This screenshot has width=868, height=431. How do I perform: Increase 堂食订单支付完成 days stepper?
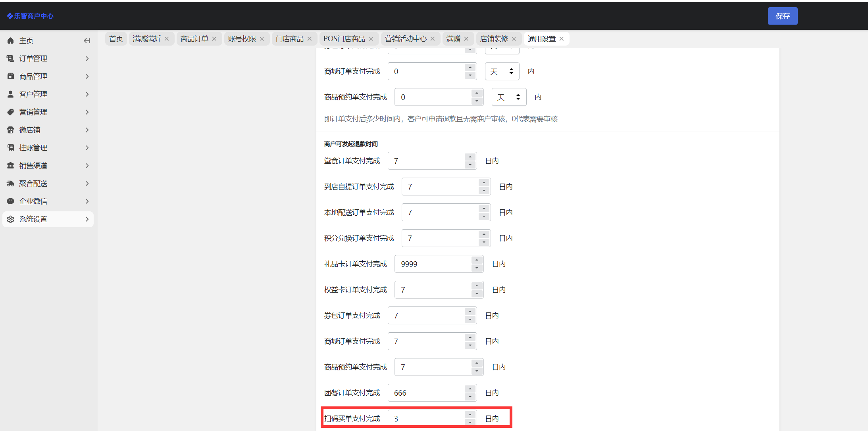point(470,157)
